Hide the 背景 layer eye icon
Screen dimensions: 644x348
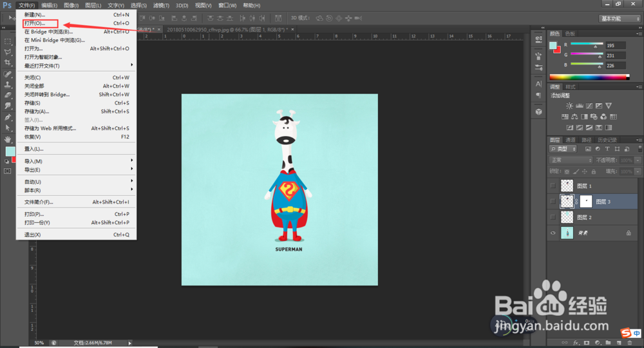click(553, 233)
